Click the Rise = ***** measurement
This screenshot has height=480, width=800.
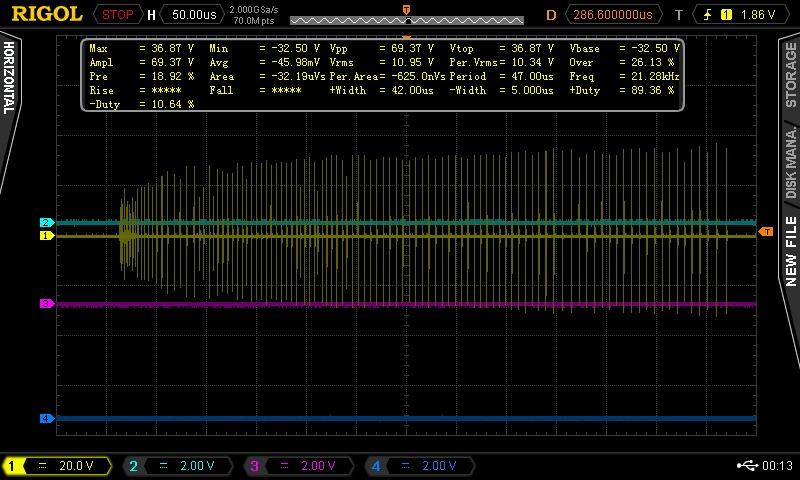135,90
